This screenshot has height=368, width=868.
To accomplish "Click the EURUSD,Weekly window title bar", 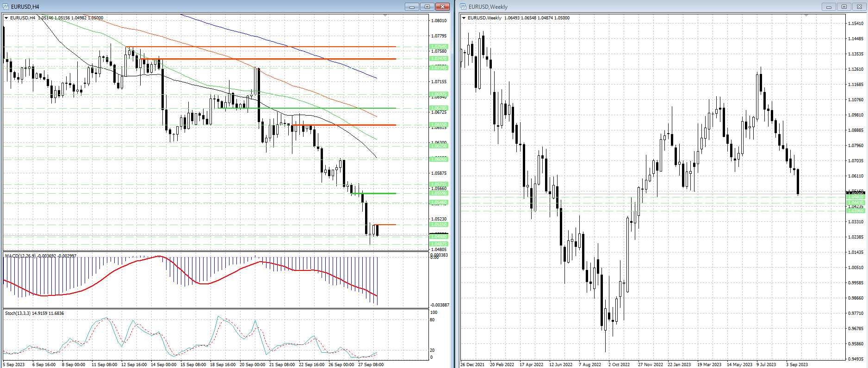I will point(648,6).
